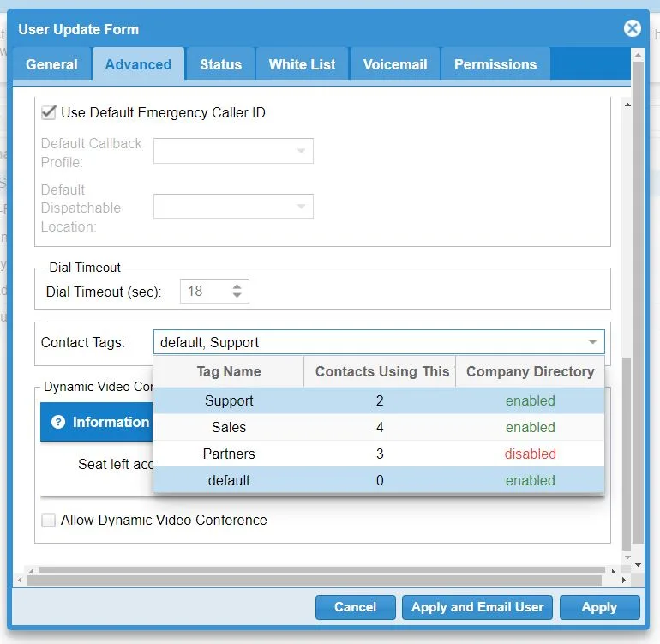Open the Voicemail tab
This screenshot has height=644, width=660.
395,64
